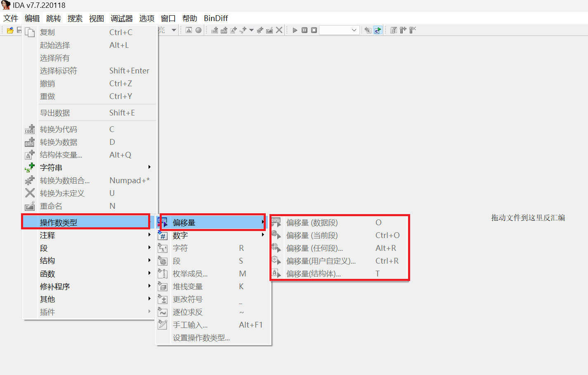Expand the 数字 submenu
This screenshot has width=588, height=375.
pyautogui.click(x=213, y=235)
